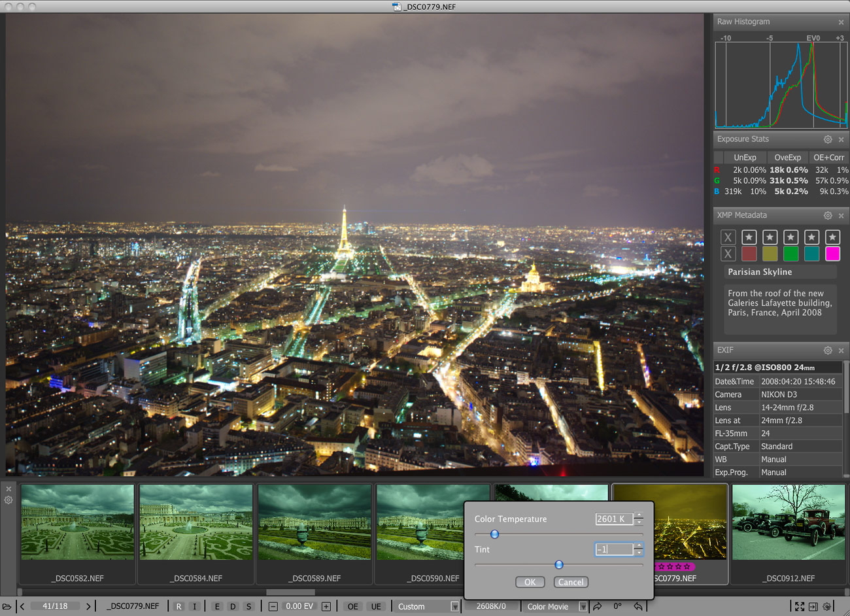Enter fullscreen using the expand arrows icon
The height and width of the screenshot is (616, 850).
pyautogui.click(x=799, y=607)
